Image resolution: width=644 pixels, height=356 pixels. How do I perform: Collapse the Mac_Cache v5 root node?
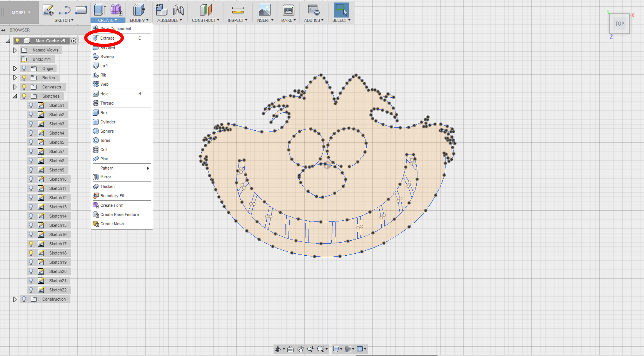coord(8,41)
